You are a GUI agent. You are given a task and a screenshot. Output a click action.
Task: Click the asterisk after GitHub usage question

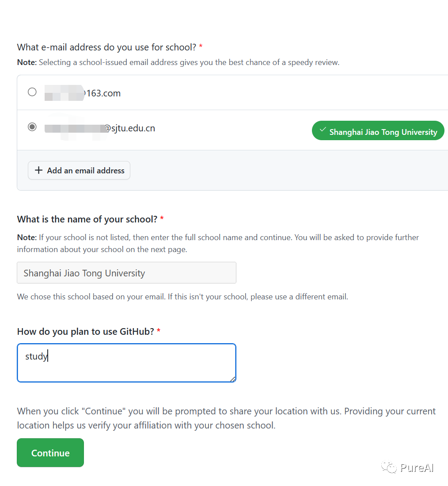click(x=158, y=331)
